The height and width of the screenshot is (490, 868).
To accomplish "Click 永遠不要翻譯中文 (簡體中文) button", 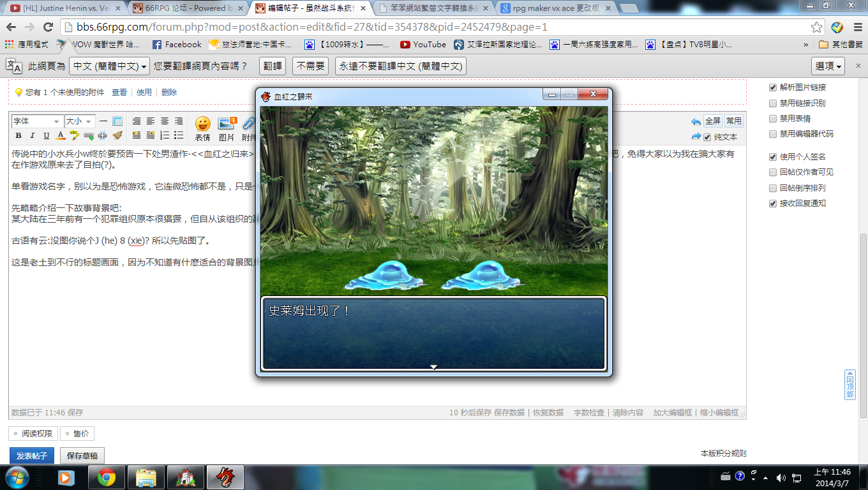I will pos(400,66).
